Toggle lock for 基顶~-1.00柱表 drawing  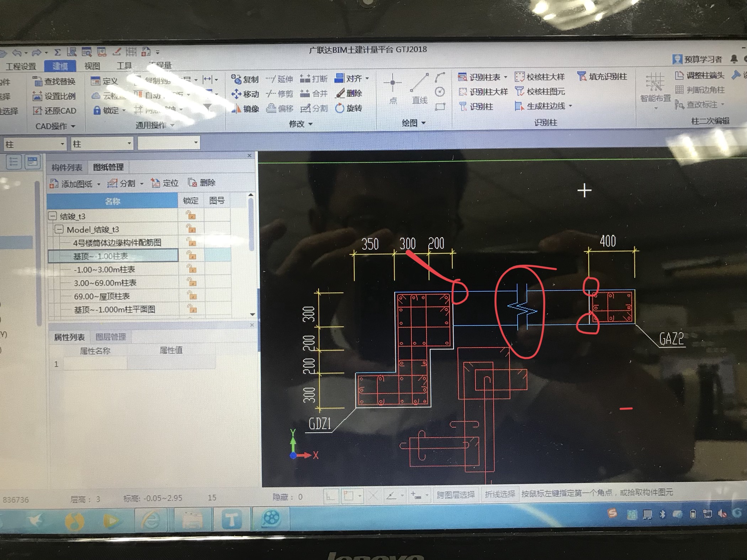click(x=191, y=255)
